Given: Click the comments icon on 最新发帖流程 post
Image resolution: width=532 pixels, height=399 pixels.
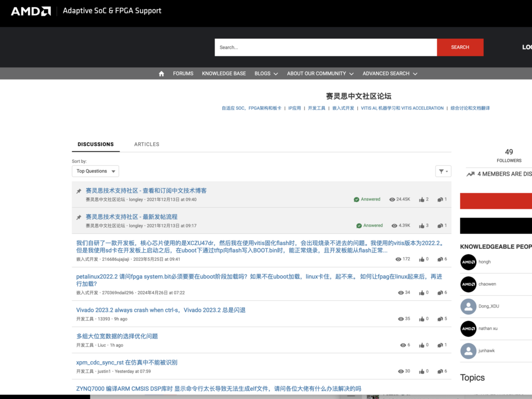Looking at the screenshot, I should (x=440, y=225).
